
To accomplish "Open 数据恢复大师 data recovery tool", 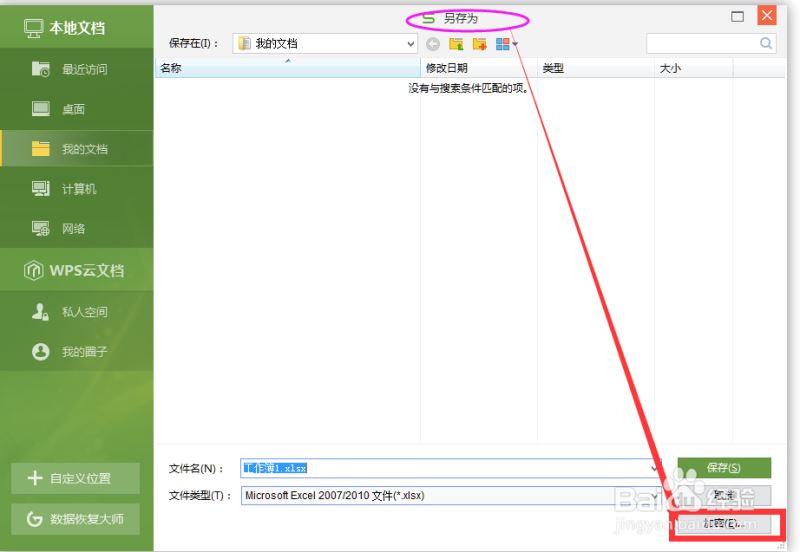I will click(x=75, y=519).
